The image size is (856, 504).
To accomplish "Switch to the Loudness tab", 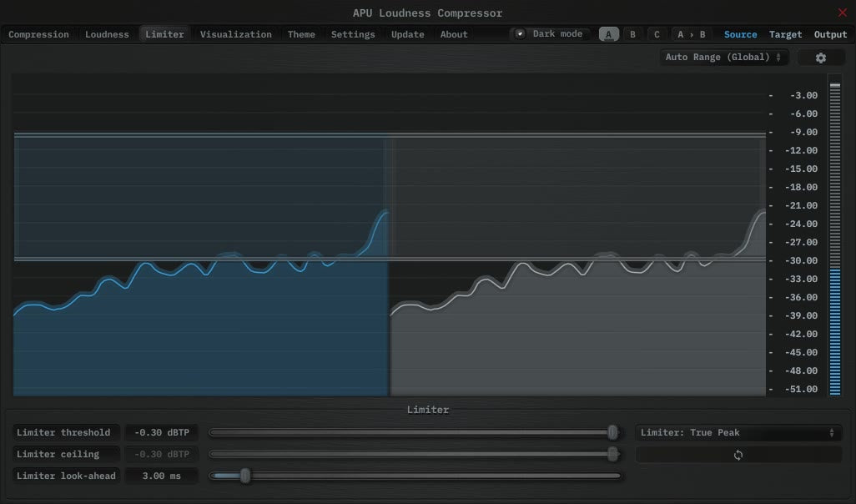I will click(x=107, y=34).
